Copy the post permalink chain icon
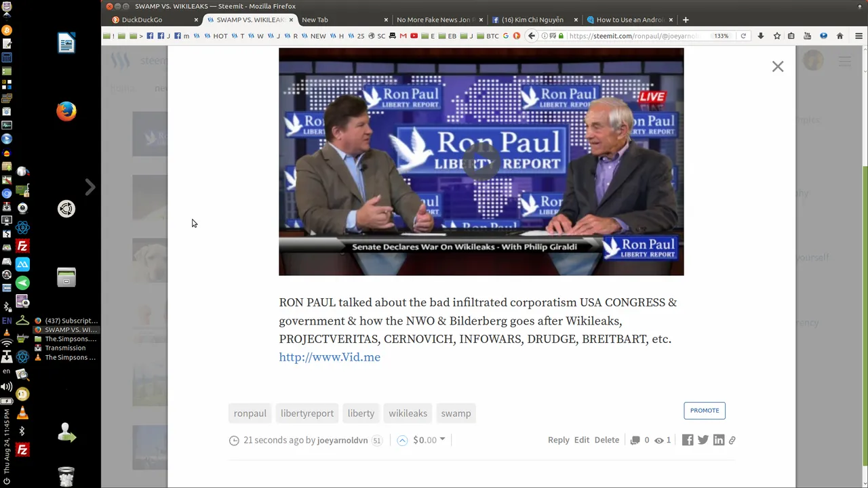The image size is (868, 488). tap(732, 441)
